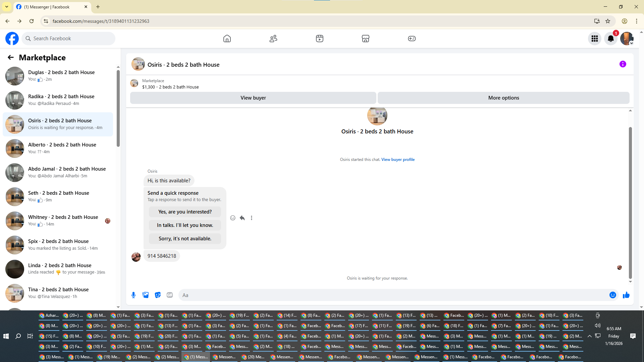
Task: Open the GIF picker
Action: (170, 295)
